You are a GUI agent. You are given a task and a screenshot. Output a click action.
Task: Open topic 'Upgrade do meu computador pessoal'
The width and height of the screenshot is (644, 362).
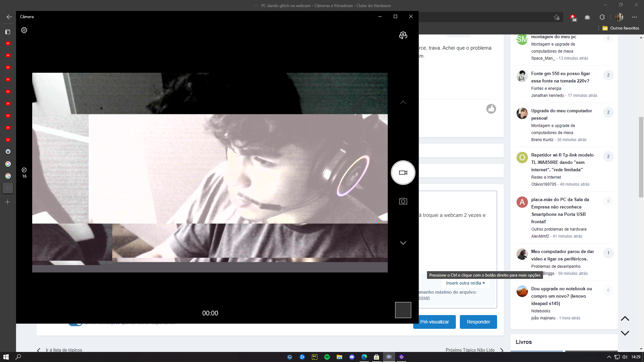tap(561, 114)
